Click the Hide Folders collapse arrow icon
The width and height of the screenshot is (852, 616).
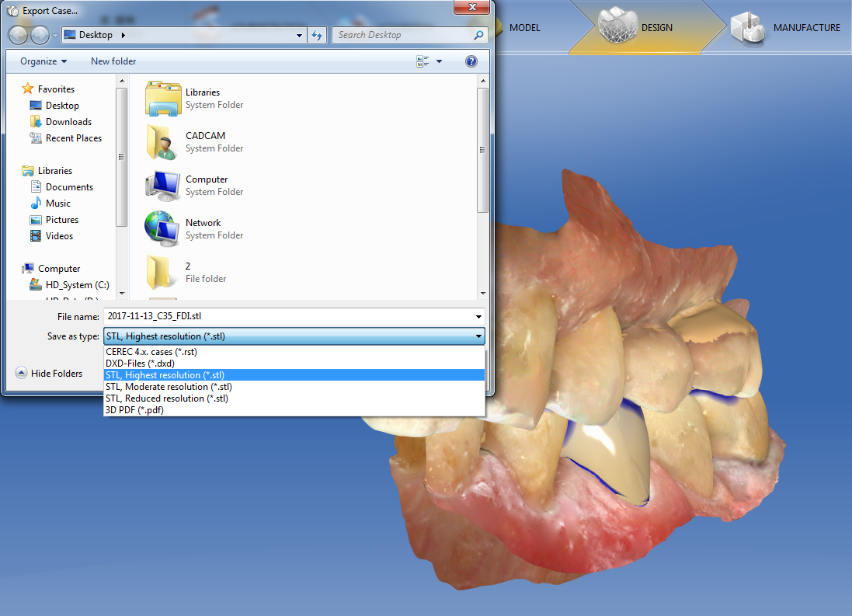click(x=21, y=373)
